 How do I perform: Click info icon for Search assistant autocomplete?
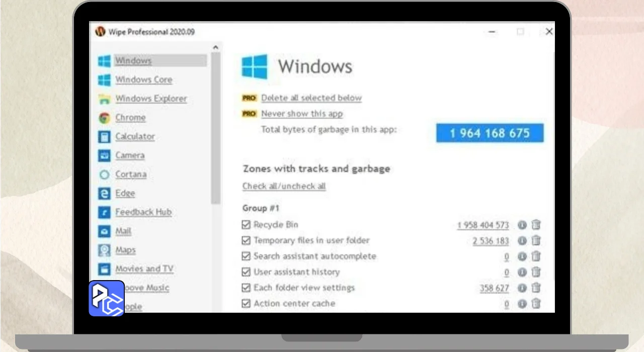(x=522, y=256)
